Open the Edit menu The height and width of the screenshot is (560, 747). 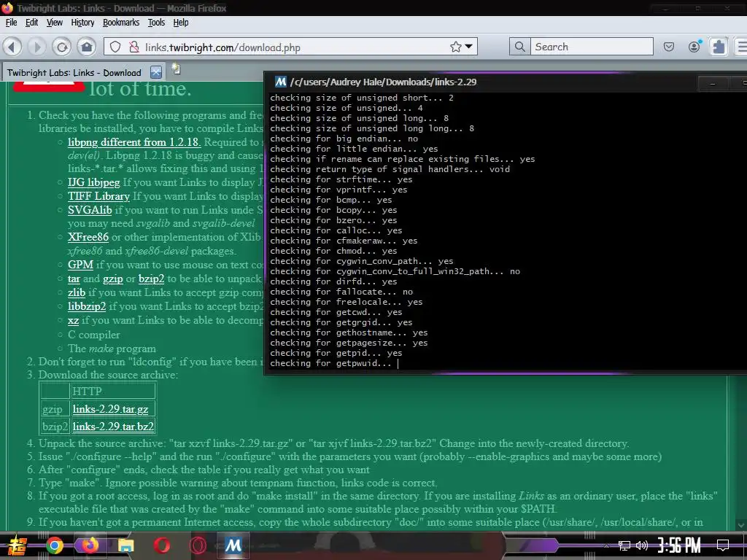tap(31, 23)
